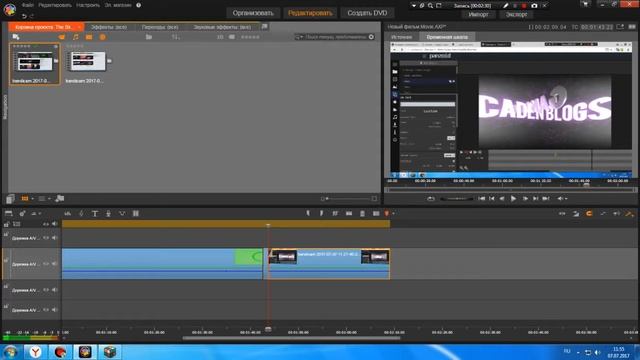
Task: Toggle magnetic snapping on timeline
Action: (x=589, y=213)
